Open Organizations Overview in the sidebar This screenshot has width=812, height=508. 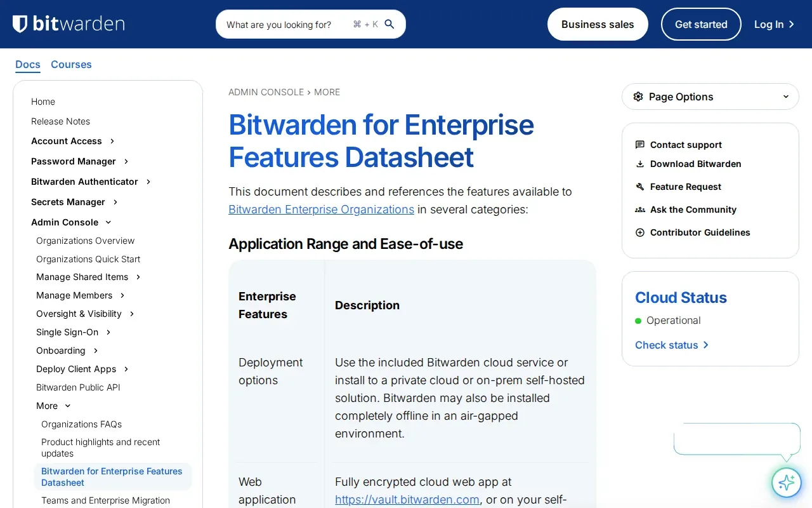(x=85, y=241)
